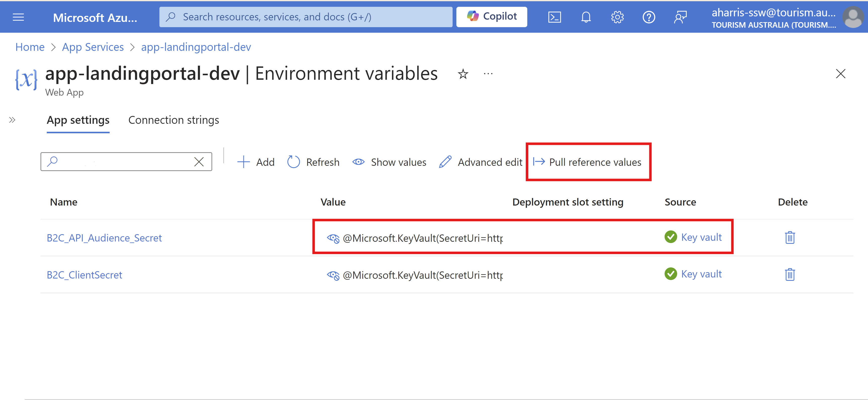Viewport: 868px width, 400px height.
Task: Open the B2C_ClientSecret setting link
Action: click(84, 275)
